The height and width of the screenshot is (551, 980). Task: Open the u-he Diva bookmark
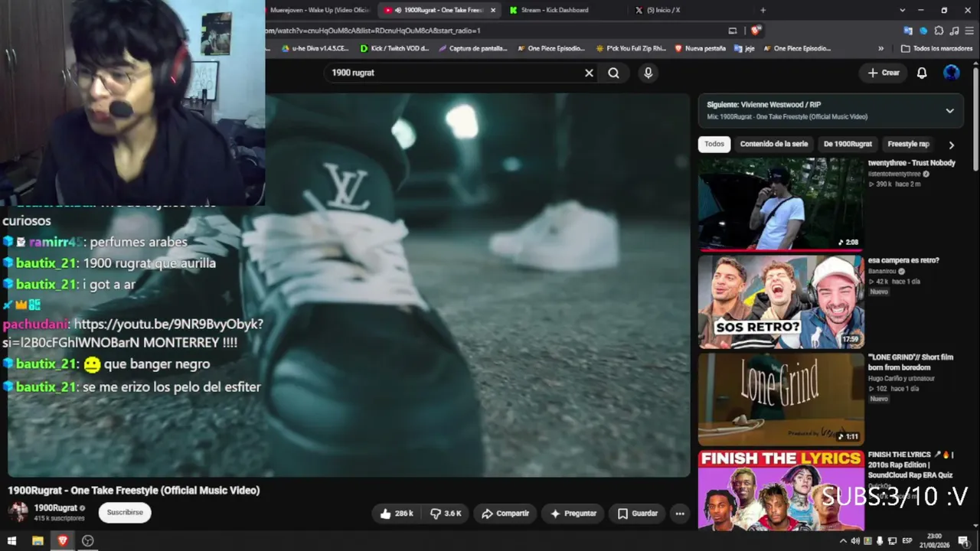pos(315,48)
